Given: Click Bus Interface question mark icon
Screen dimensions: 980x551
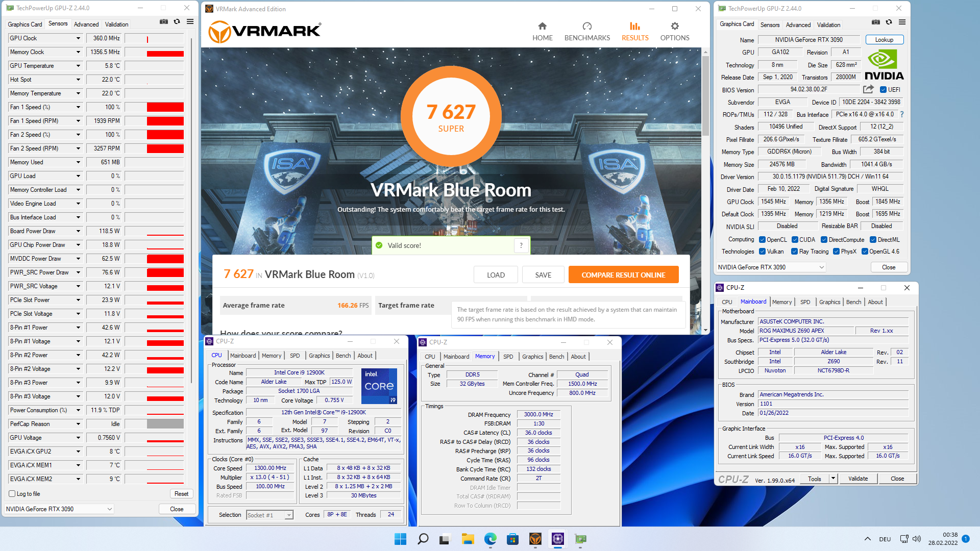Looking at the screenshot, I should (901, 114).
